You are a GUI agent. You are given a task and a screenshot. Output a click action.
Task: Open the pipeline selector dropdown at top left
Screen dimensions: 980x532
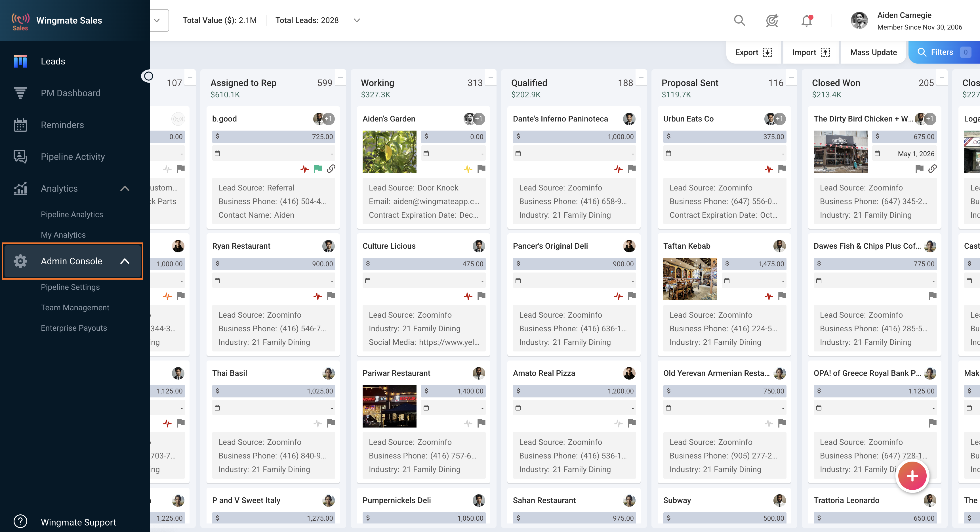(157, 20)
